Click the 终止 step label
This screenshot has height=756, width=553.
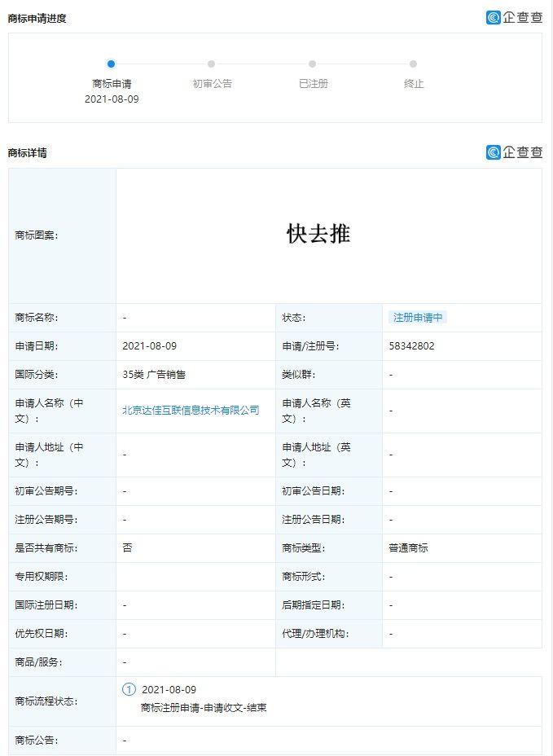[414, 83]
